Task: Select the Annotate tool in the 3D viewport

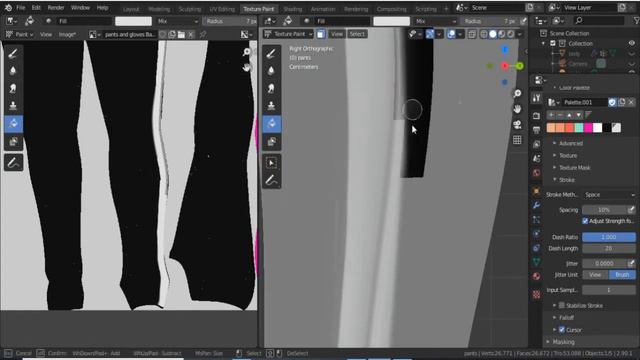Action: click(x=271, y=180)
